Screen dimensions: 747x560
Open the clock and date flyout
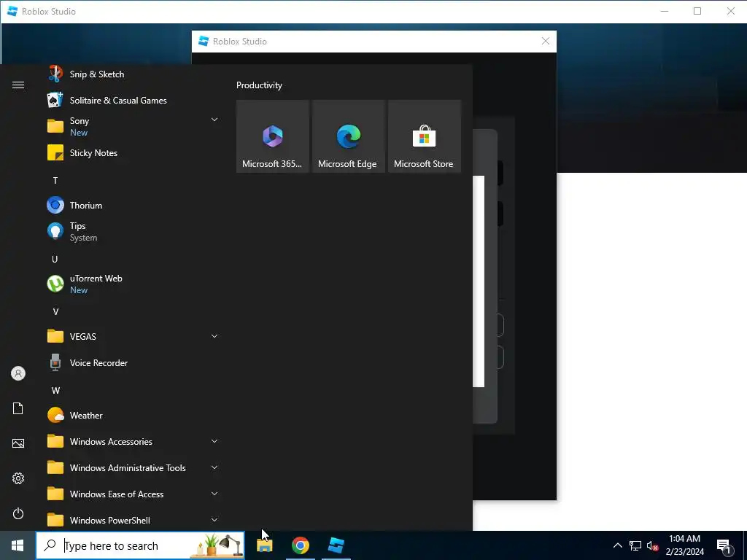pyautogui.click(x=684, y=545)
